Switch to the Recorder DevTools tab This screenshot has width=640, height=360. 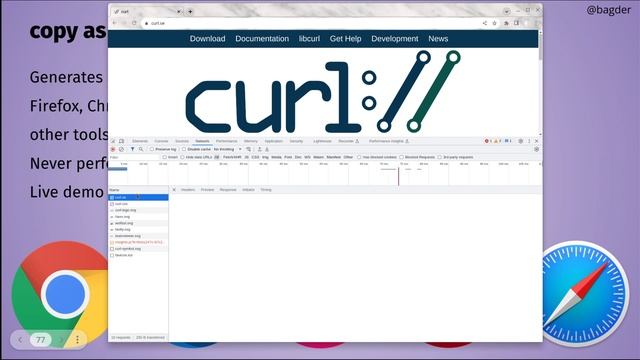pos(349,141)
